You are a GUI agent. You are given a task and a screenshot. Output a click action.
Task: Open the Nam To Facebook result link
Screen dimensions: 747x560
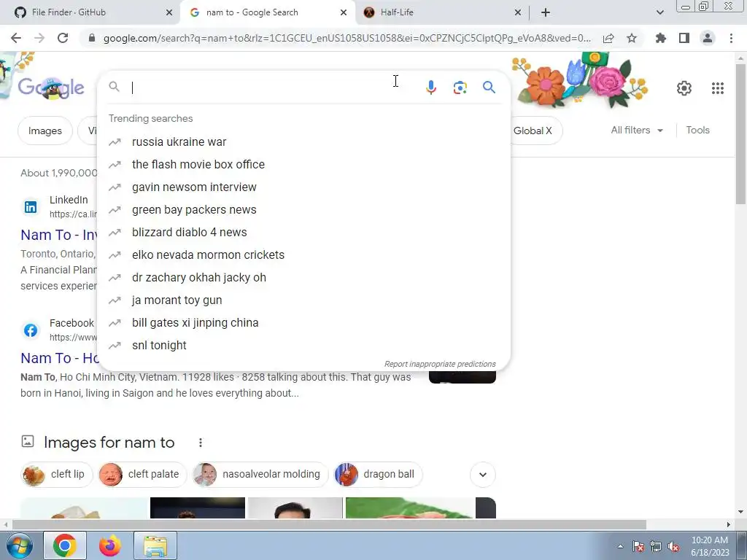[60, 358]
